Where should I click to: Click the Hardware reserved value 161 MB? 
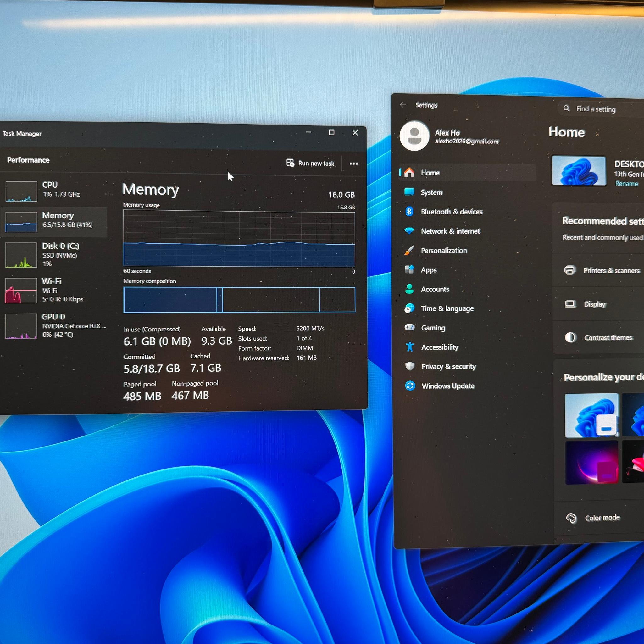(306, 358)
